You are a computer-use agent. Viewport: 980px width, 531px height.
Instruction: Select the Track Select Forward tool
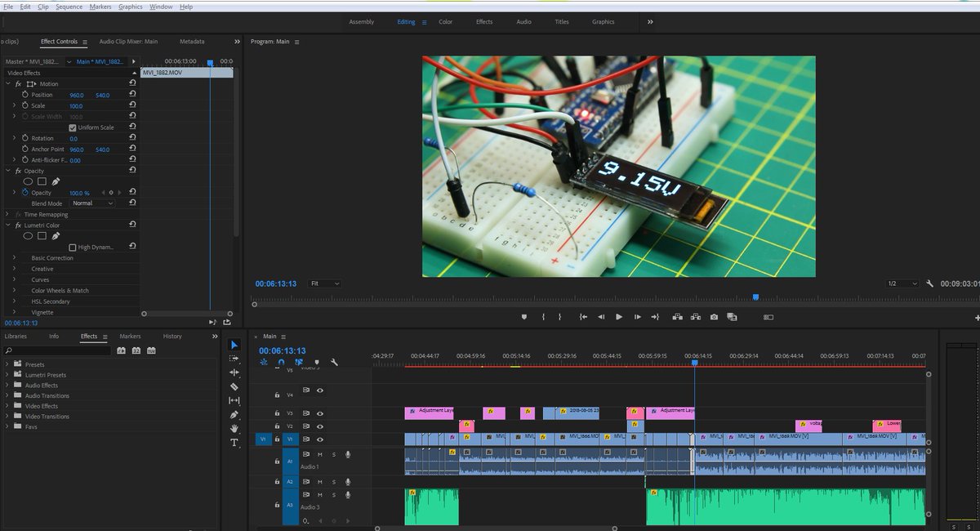(234, 359)
